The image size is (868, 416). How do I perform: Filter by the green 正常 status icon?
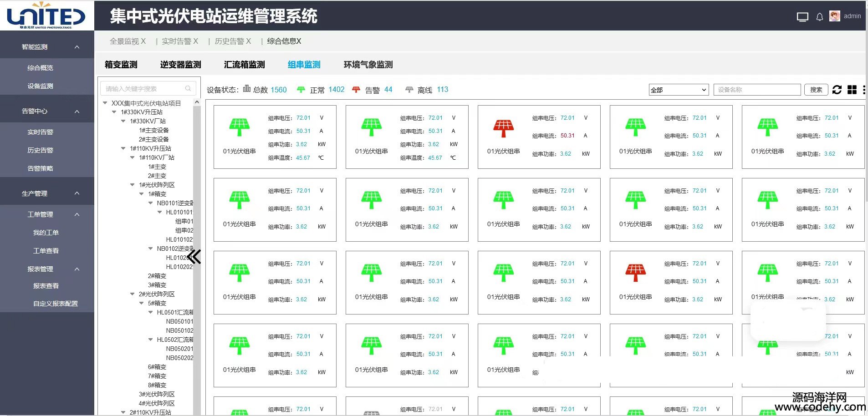(x=301, y=90)
